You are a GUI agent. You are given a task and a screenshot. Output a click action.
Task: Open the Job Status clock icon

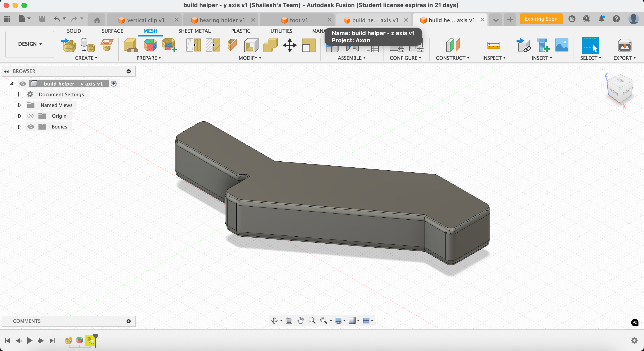(587, 19)
